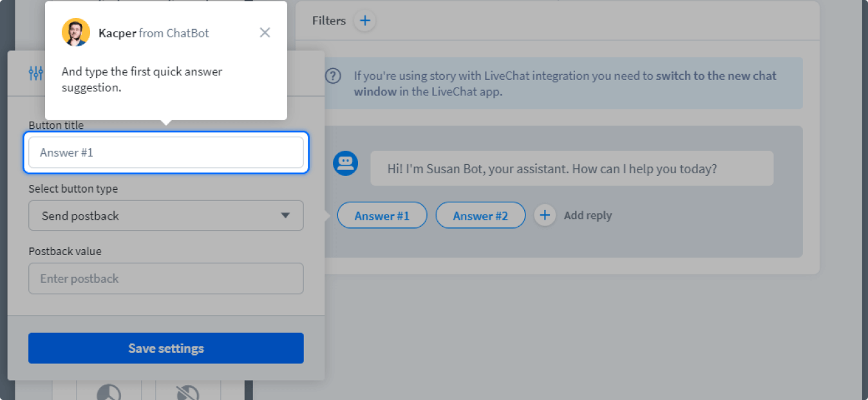Click the plus icon beside Add reply
Image resolution: width=868 pixels, height=400 pixels.
tap(545, 215)
